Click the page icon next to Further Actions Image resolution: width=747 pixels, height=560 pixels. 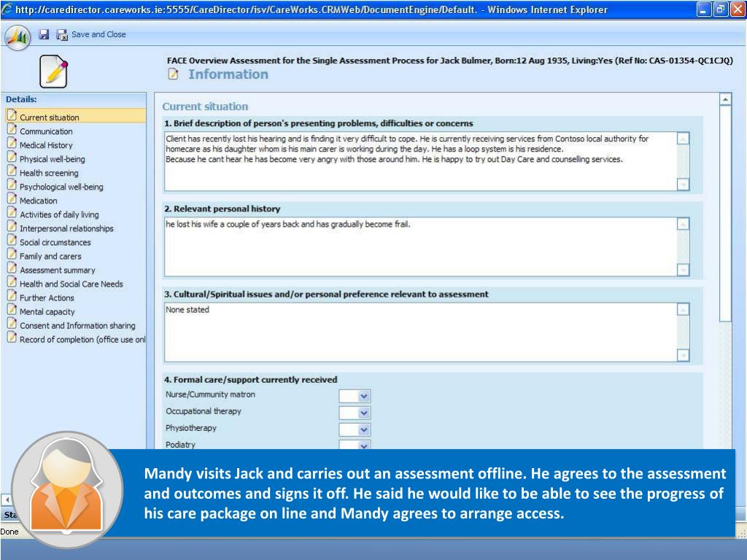[12, 295]
